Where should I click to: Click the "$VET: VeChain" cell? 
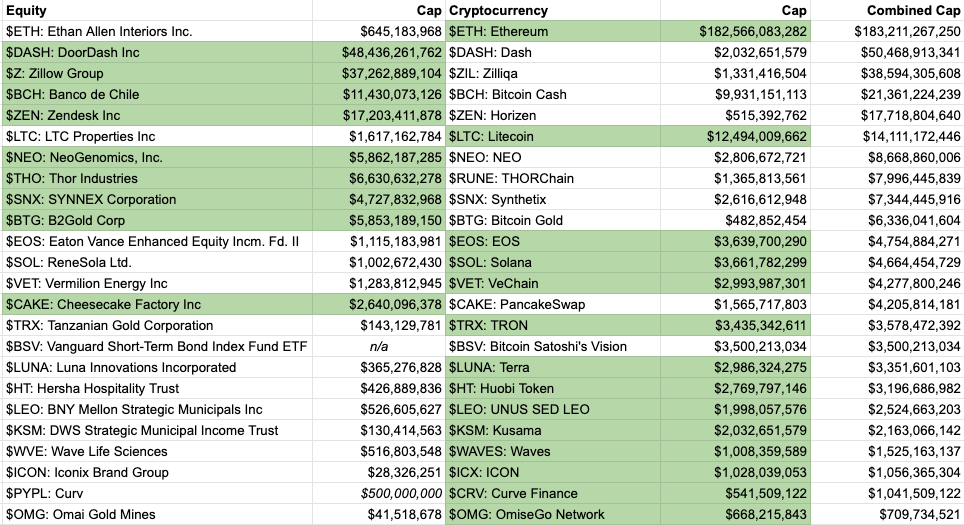pos(553,283)
